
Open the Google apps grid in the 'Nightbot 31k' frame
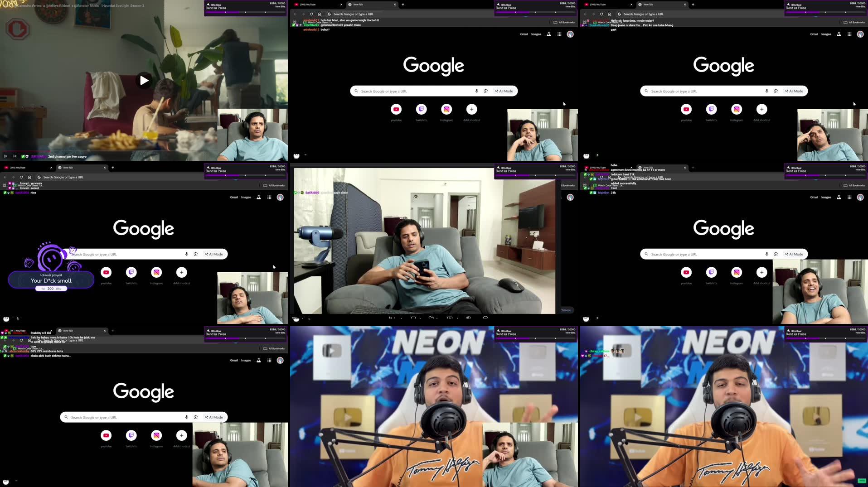pyautogui.click(x=849, y=197)
